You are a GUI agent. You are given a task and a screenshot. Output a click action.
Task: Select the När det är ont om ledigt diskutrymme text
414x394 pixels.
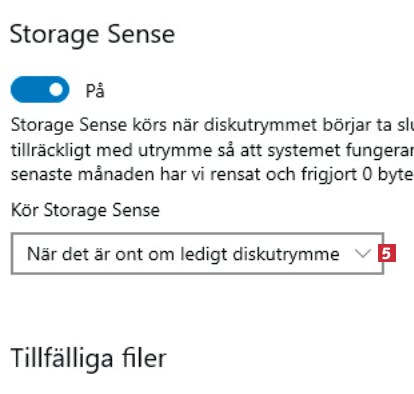coord(183,254)
